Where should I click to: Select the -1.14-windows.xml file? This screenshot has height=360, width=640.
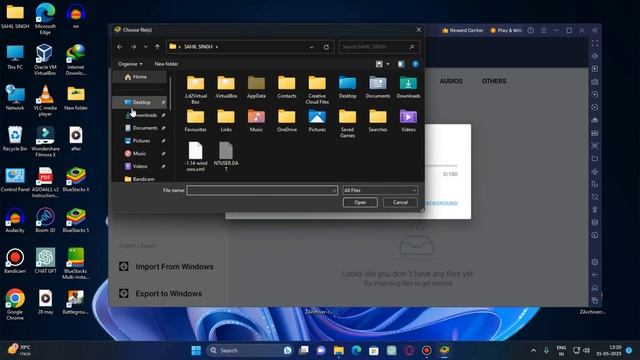pyautogui.click(x=196, y=156)
